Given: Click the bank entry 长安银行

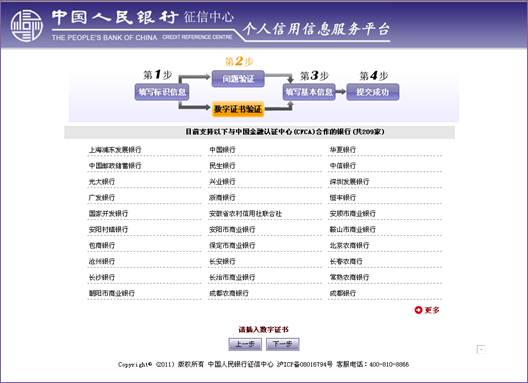Looking at the screenshot, I should tap(222, 261).
